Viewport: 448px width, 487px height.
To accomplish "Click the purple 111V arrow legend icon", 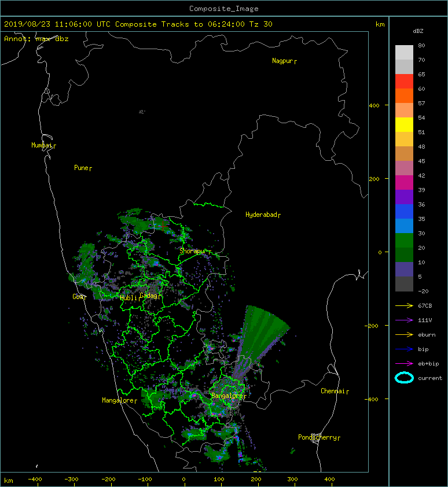I will point(404,320).
